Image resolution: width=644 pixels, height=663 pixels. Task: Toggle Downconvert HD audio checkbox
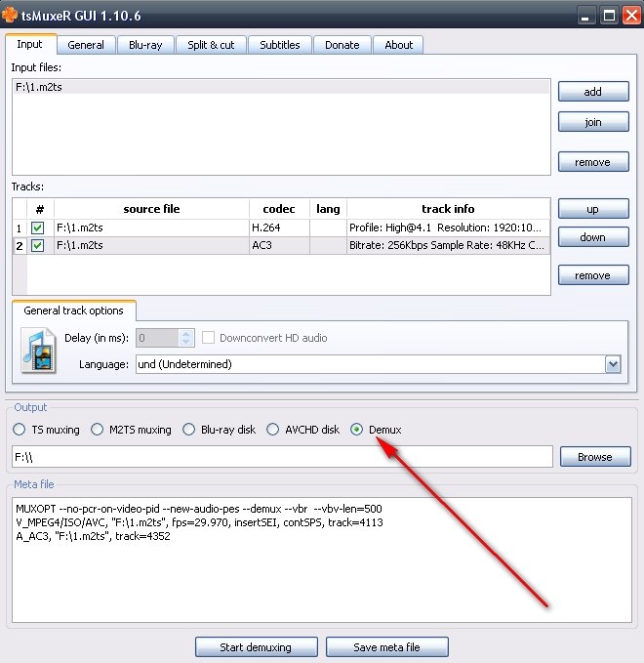(x=208, y=338)
